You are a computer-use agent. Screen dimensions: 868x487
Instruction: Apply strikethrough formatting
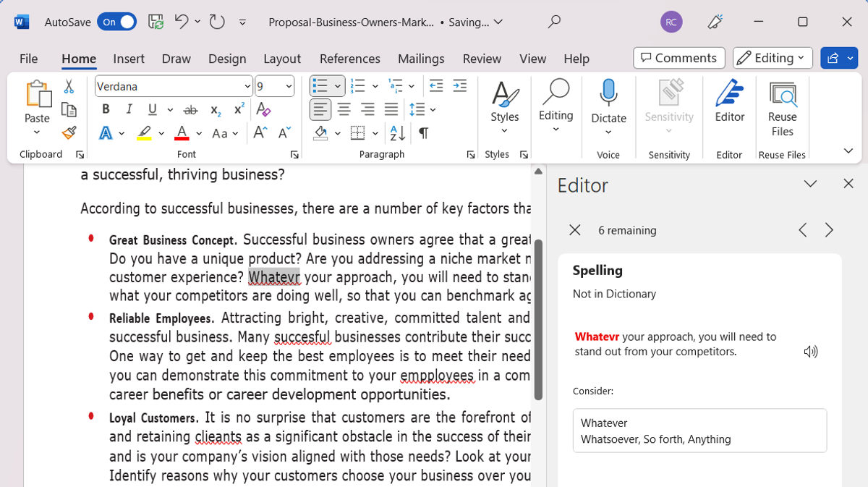(190, 109)
